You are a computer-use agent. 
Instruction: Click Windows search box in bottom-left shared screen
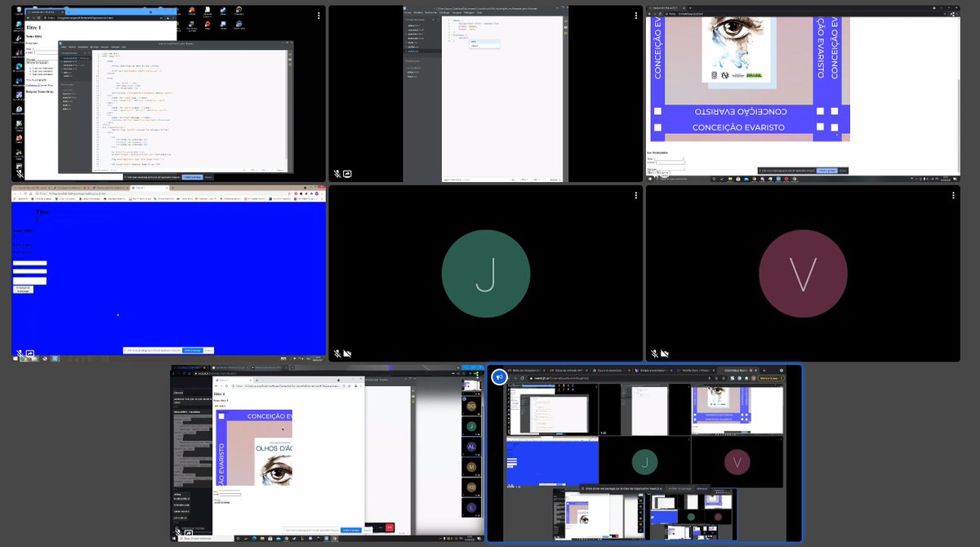coord(205,539)
